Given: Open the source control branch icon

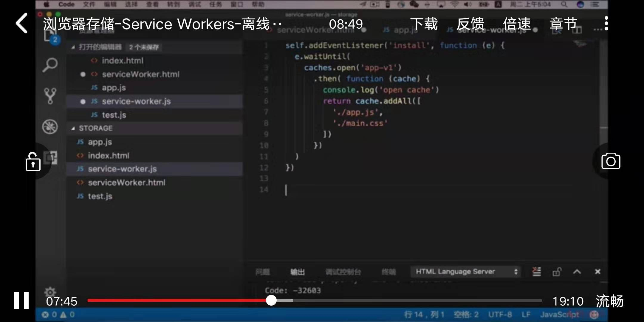Looking at the screenshot, I should click(50, 96).
